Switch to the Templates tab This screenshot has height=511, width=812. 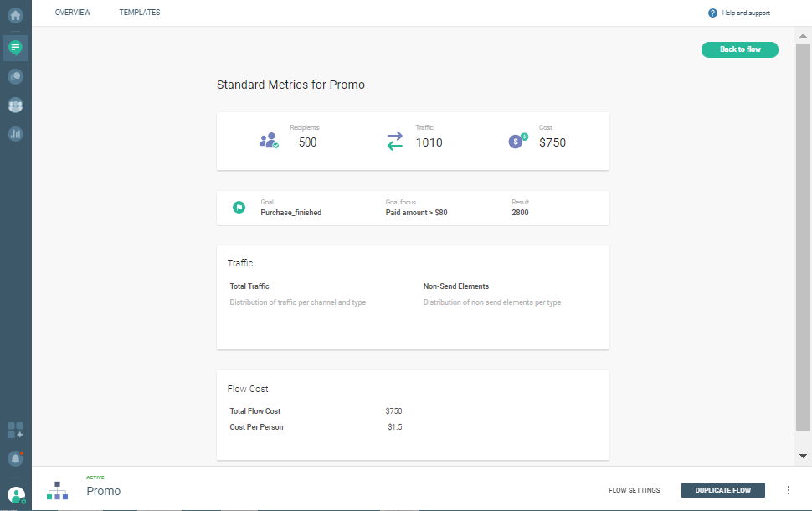click(140, 13)
